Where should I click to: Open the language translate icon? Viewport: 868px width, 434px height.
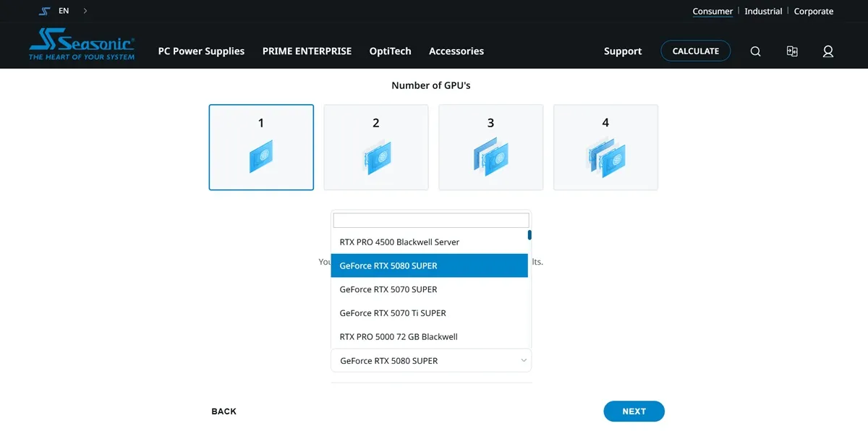pyautogui.click(x=792, y=51)
